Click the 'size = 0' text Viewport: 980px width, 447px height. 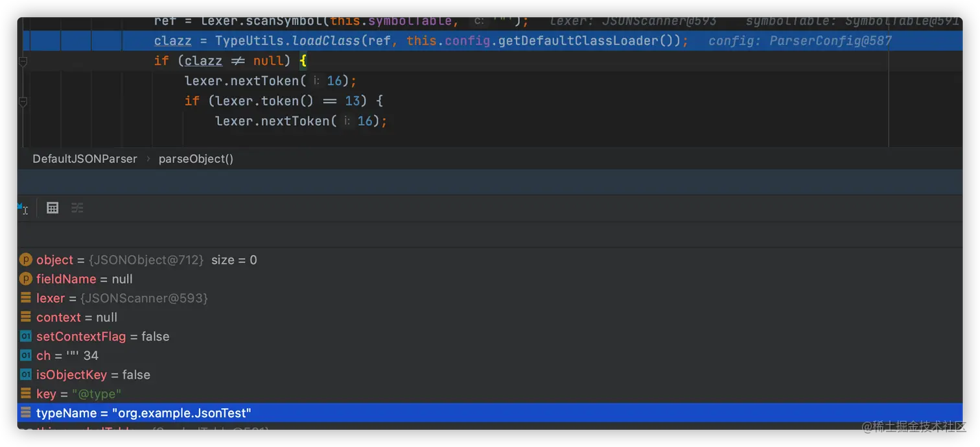tap(234, 260)
